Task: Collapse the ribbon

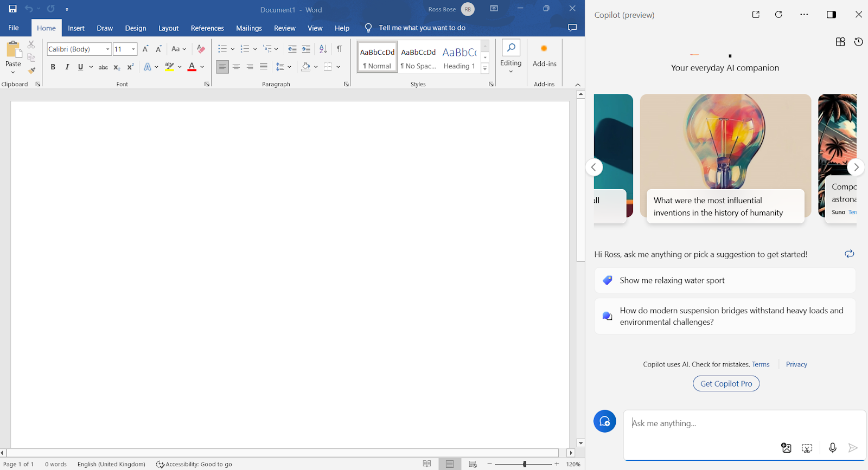Action: point(578,85)
